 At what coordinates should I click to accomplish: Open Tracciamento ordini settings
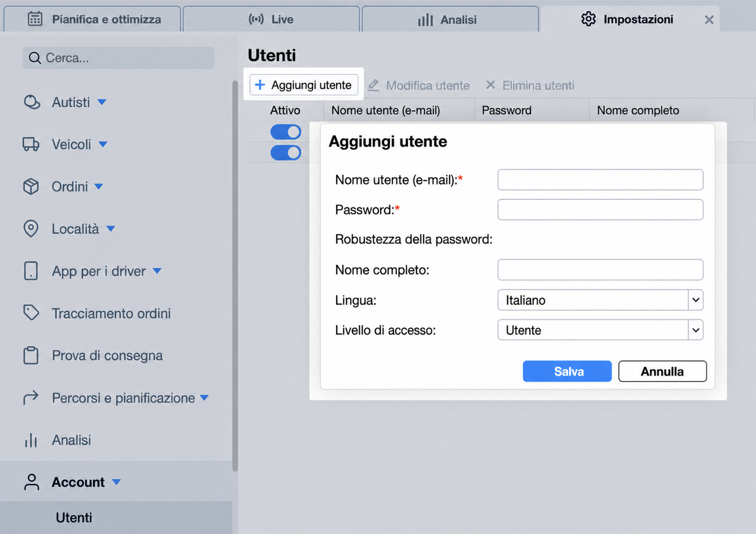point(111,313)
